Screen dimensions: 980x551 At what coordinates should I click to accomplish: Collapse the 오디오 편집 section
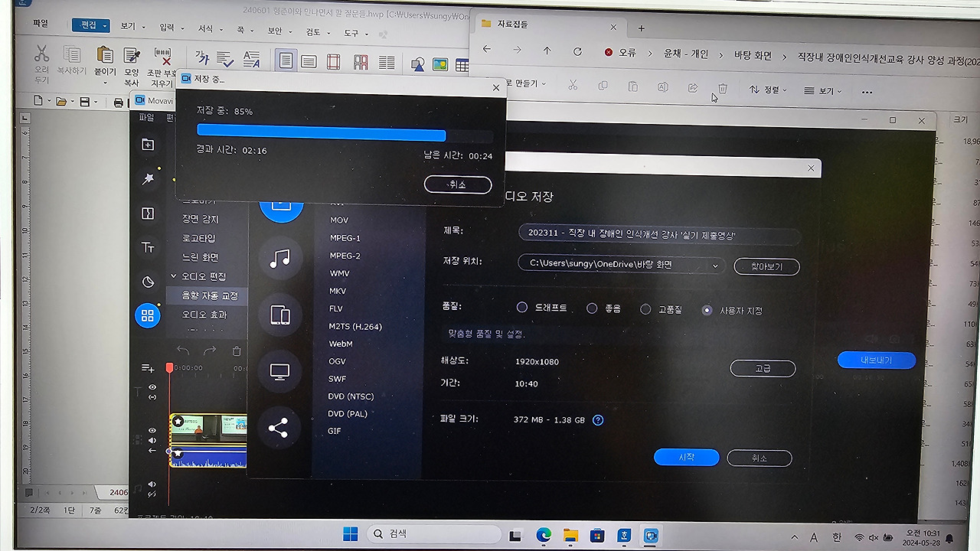(173, 275)
